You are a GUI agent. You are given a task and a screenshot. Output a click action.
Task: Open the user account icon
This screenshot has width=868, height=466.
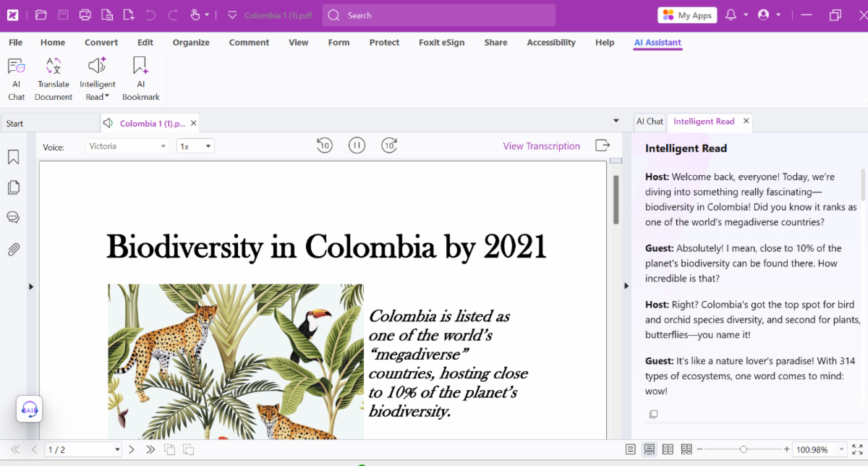[763, 15]
